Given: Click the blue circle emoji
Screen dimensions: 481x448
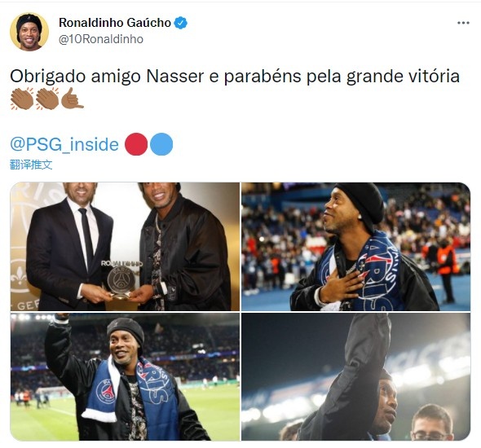Looking at the screenshot, I should (161, 144).
